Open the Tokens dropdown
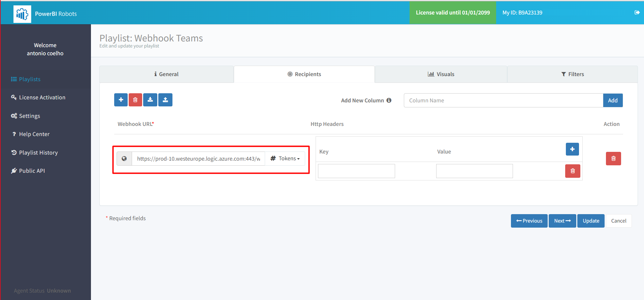 click(285, 159)
